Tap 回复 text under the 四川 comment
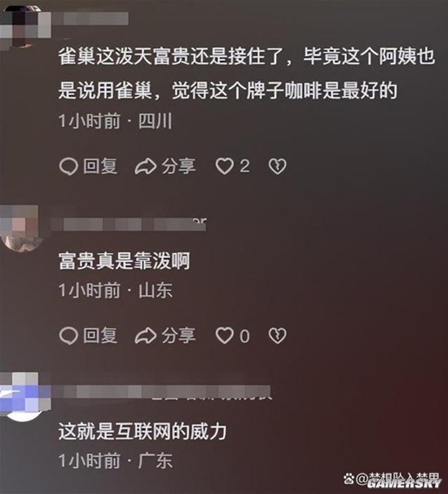 pos(100,166)
